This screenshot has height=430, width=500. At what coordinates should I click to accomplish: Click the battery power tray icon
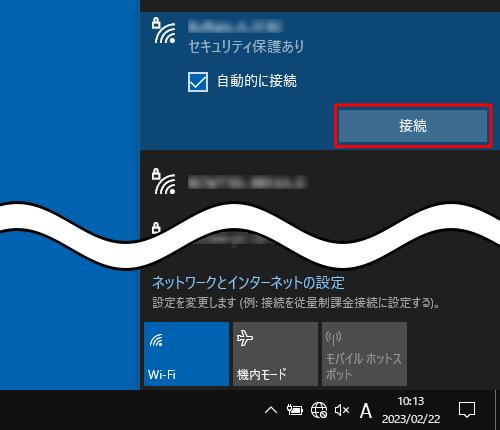[x=295, y=410]
